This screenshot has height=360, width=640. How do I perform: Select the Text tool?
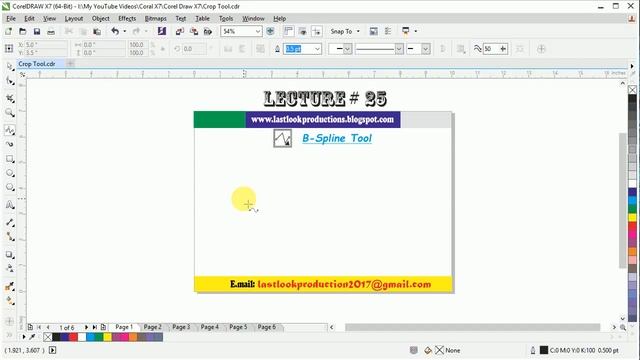point(10,205)
